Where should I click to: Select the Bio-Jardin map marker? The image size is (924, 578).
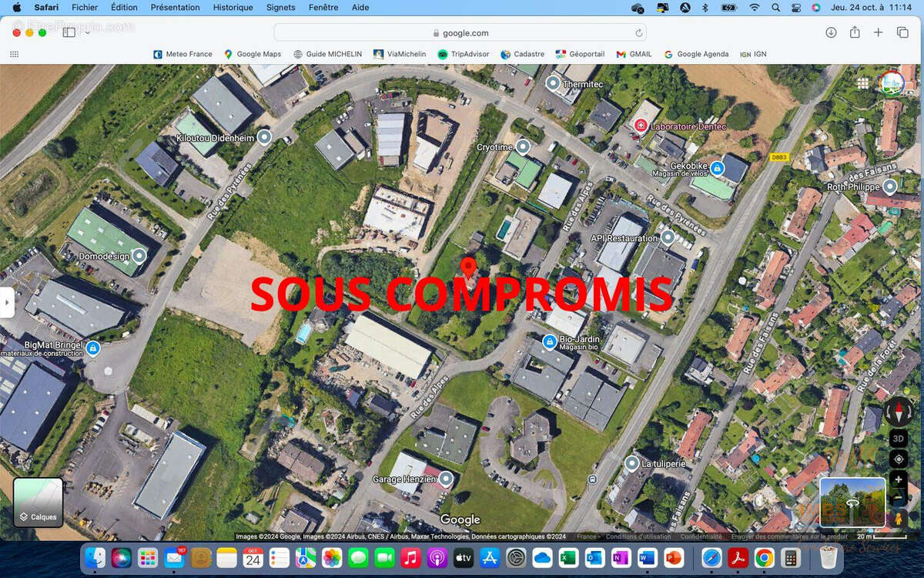pos(550,341)
